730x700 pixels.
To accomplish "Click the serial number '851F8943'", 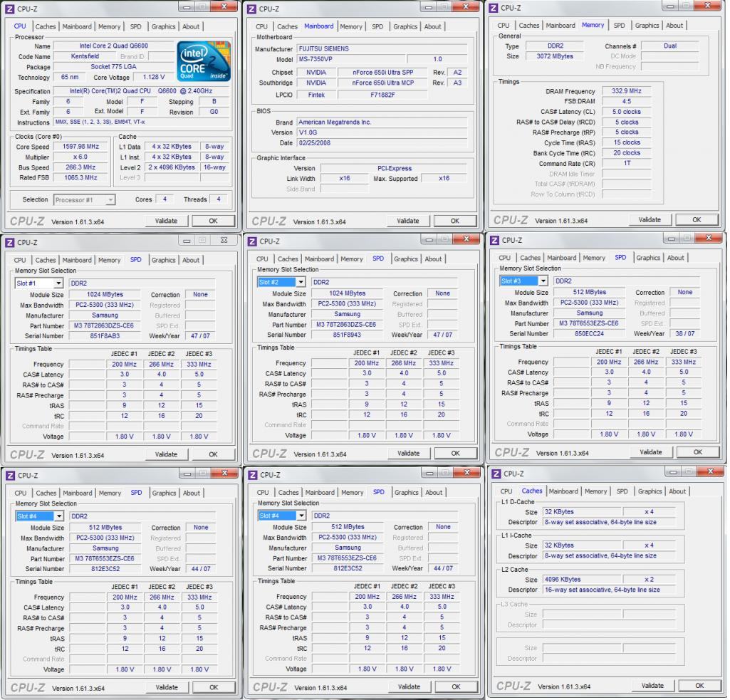I will pyautogui.click(x=347, y=335).
